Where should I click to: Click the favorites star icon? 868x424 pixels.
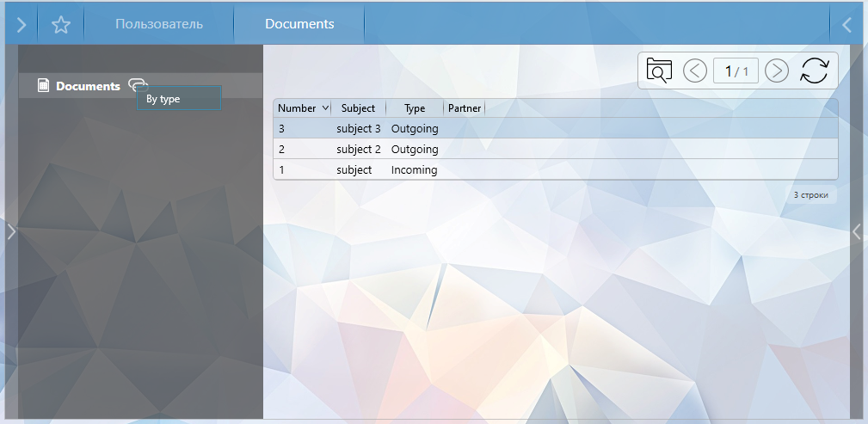coord(60,24)
